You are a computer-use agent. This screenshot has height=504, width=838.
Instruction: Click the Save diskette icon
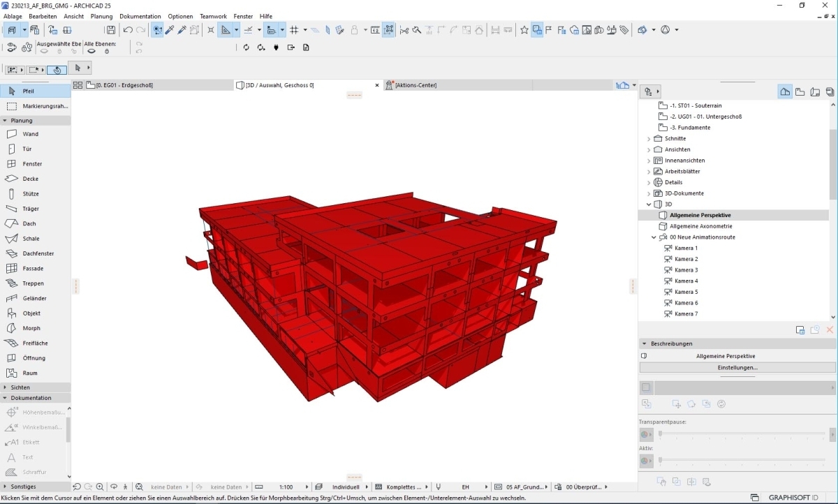click(x=110, y=30)
